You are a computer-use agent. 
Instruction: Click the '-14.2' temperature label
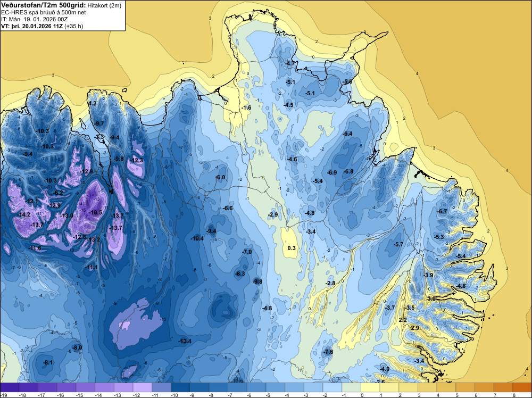tap(24, 215)
